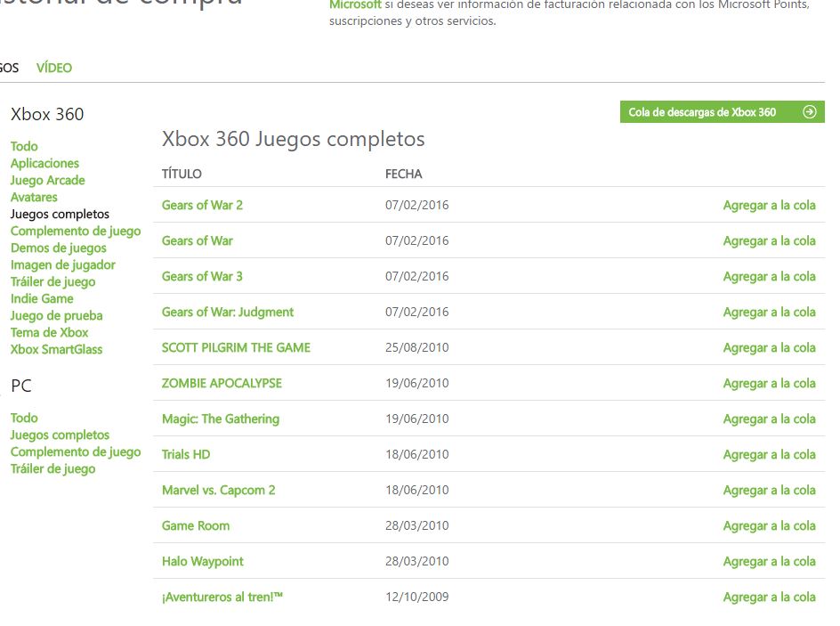Click the Xbox 360 Juegos completos heading
Screen dimensions: 840x626
(x=293, y=139)
